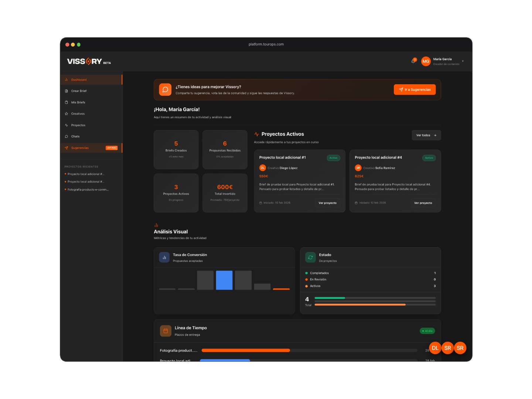Open Creativos from the sidebar star icon
532x399 pixels.
click(67, 113)
